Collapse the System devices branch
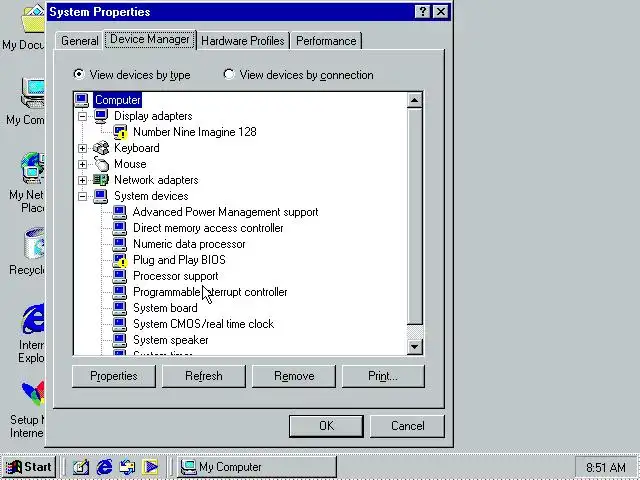 (82, 196)
